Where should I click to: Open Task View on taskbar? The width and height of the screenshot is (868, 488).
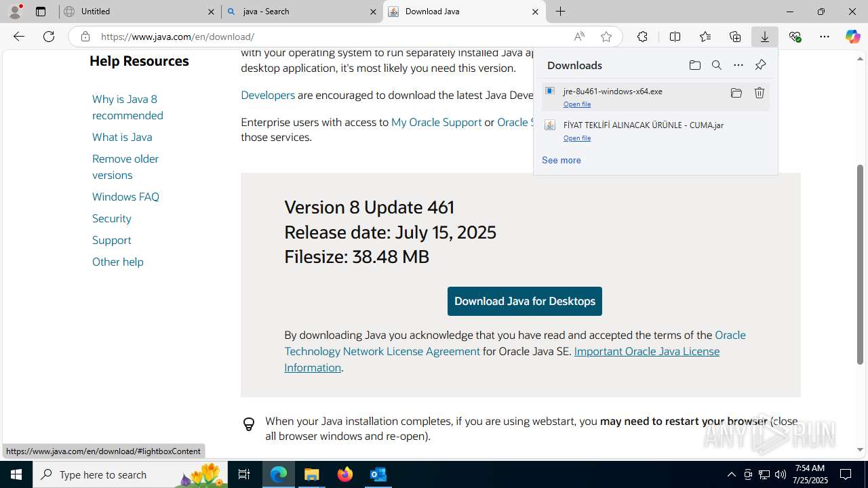[244, 474]
